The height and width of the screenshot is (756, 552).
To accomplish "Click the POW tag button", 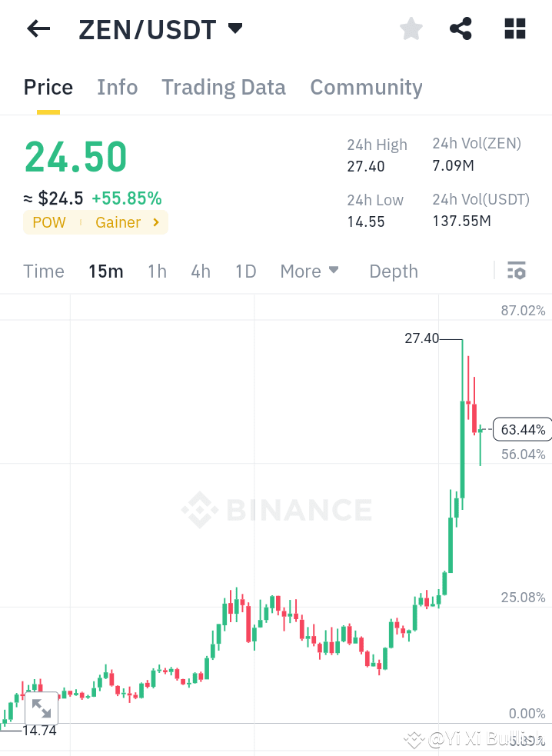I will click(x=48, y=222).
